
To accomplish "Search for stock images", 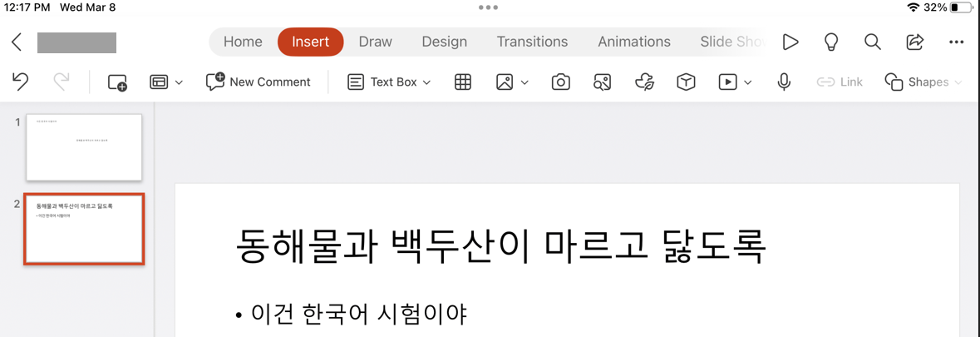I will click(602, 82).
